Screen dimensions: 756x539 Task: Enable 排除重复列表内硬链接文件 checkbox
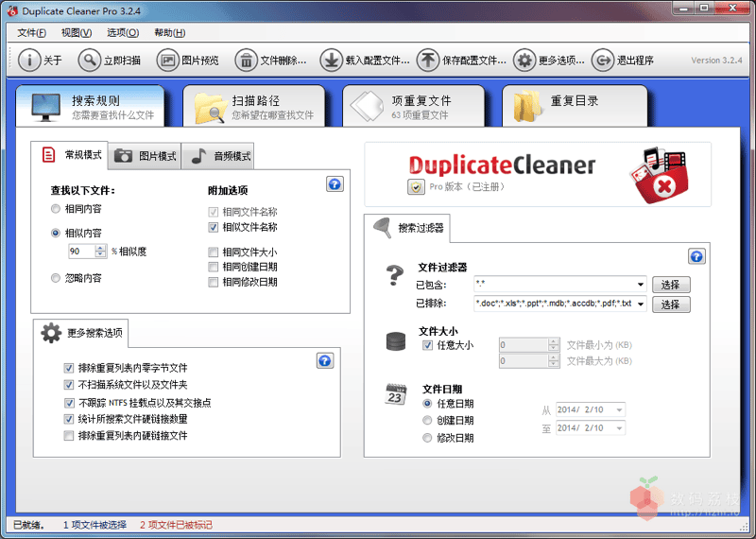(x=69, y=436)
